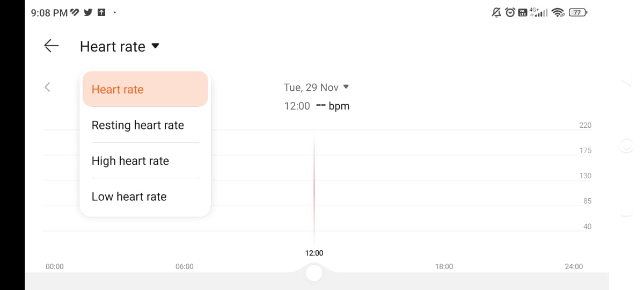Select Heart rate menu option
Image resolution: width=644 pixels, height=290 pixels.
(x=145, y=89)
